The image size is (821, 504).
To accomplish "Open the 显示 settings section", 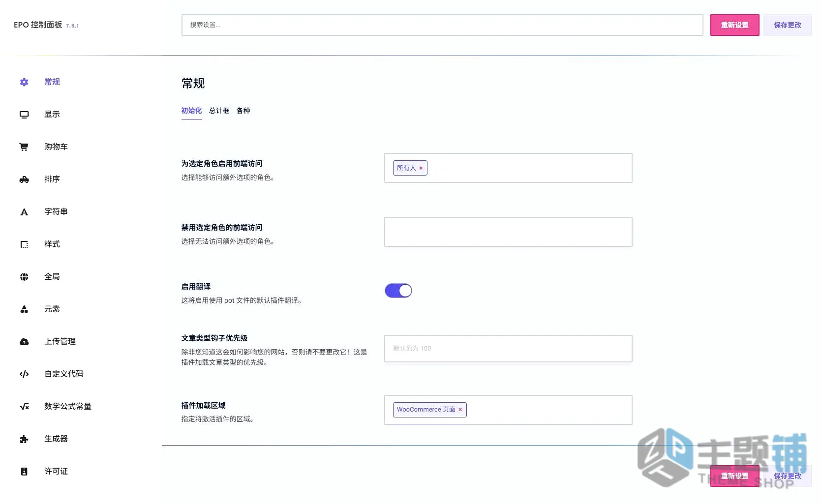I will point(52,115).
